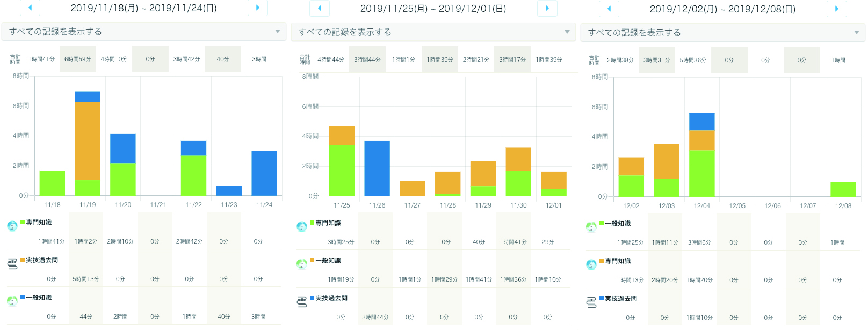Select the solid blue 11/24 bar

click(x=264, y=173)
